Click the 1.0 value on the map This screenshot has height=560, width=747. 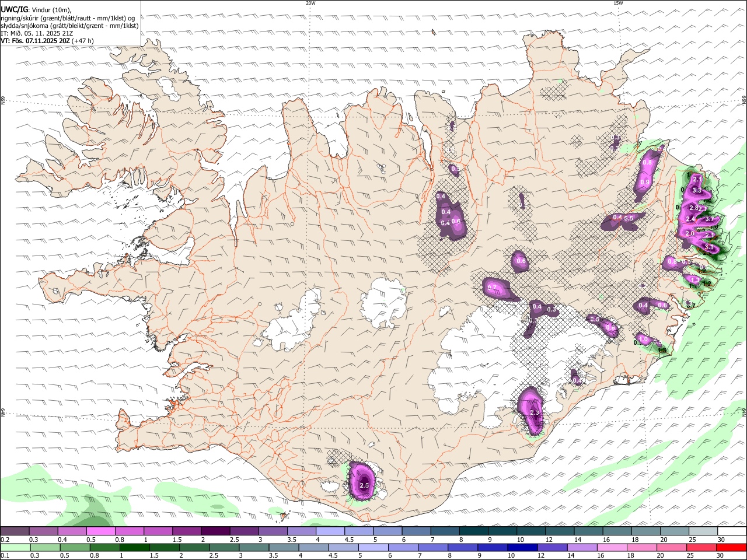(643, 339)
